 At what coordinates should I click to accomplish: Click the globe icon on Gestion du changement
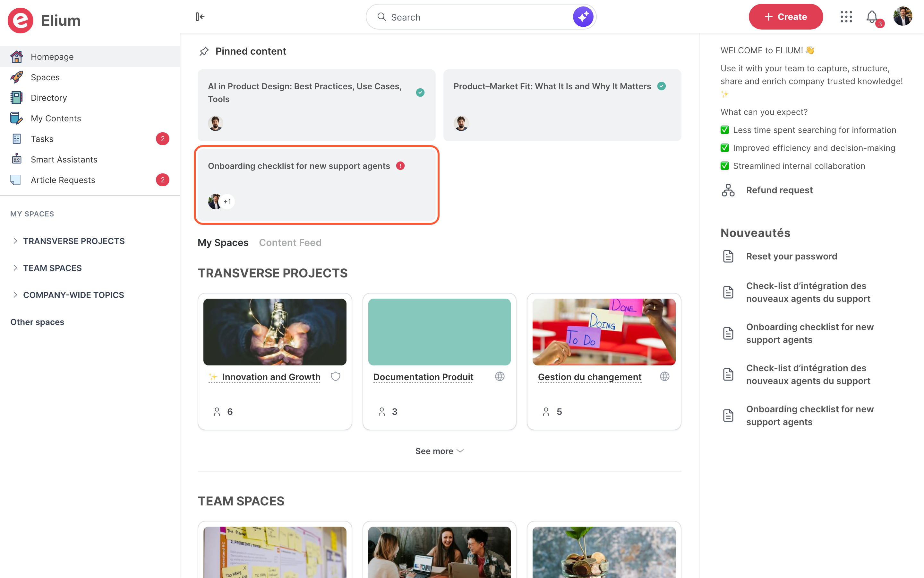coord(665,377)
